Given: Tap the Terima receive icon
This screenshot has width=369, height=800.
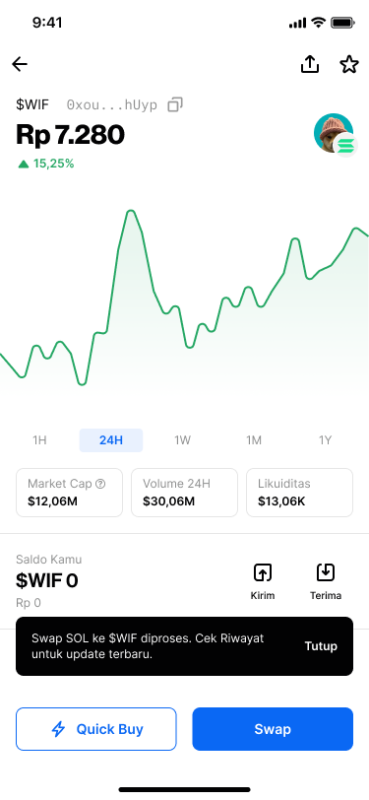Looking at the screenshot, I should pyautogui.click(x=325, y=573).
